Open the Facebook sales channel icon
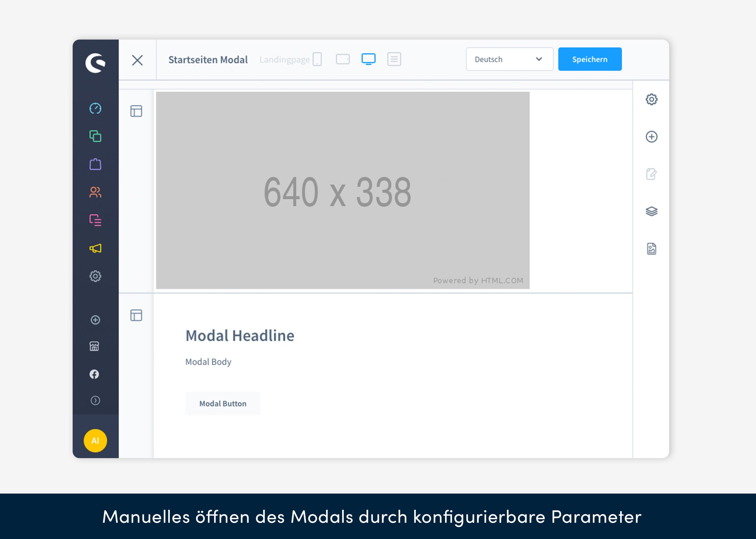The height and width of the screenshot is (539, 756). (x=94, y=374)
